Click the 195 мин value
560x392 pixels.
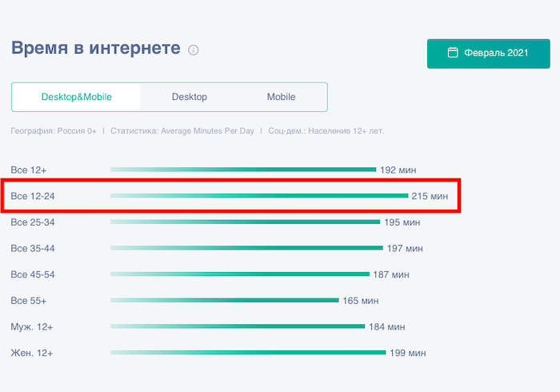coord(402,222)
